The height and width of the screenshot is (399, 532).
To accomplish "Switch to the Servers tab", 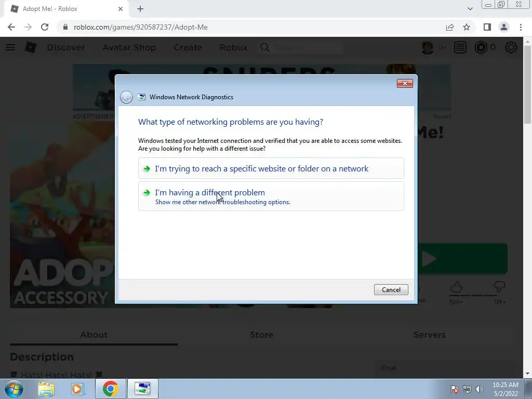I will (430, 335).
